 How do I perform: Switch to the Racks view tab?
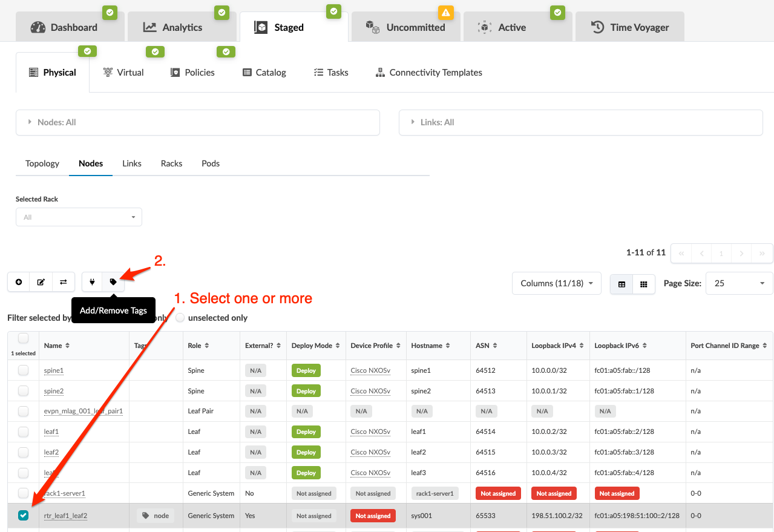point(172,163)
